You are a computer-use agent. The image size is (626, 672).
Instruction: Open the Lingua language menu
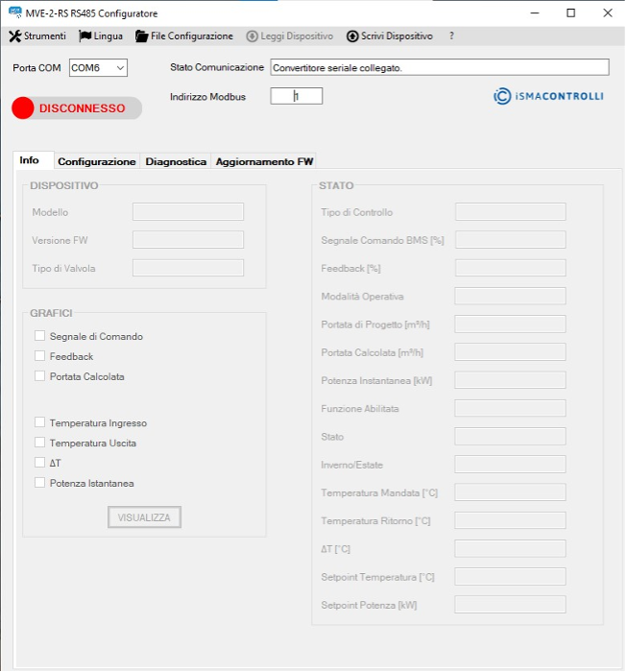101,36
